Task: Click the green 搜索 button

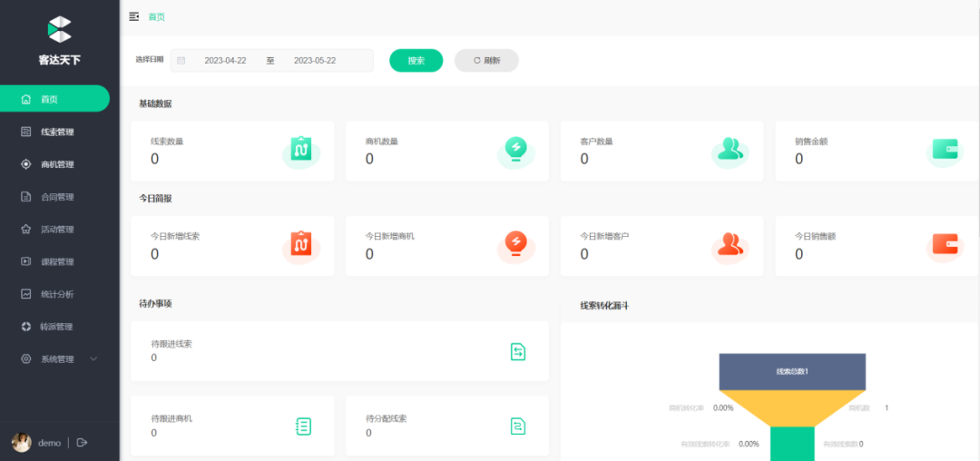Action: (416, 61)
